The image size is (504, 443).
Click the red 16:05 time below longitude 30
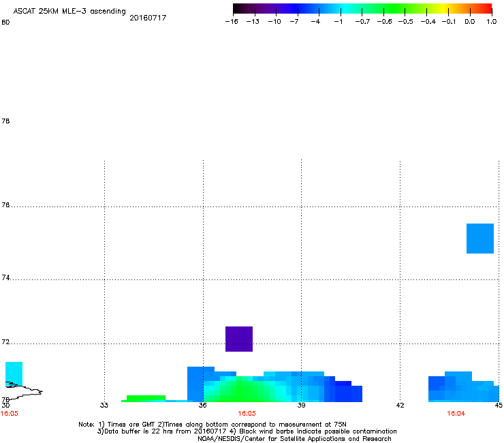9,414
